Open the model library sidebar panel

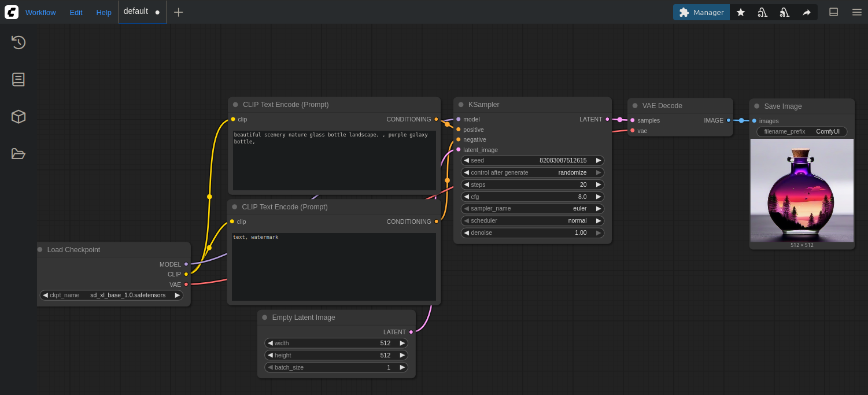[18, 116]
